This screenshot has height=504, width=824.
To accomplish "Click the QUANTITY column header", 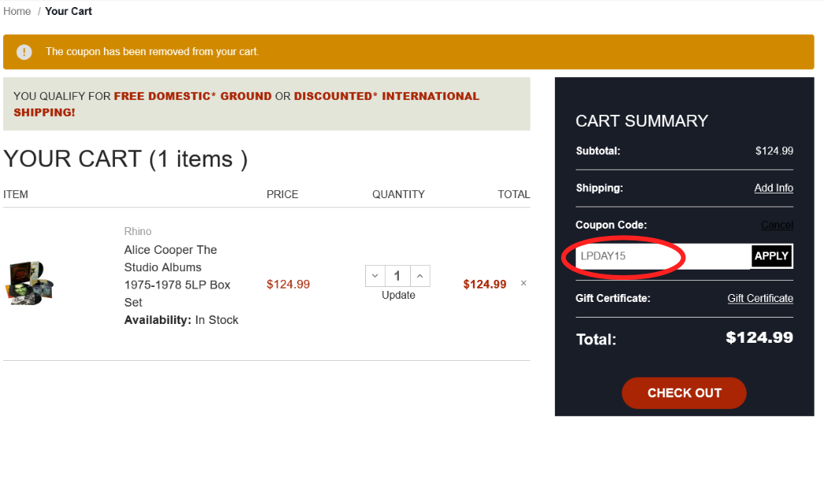I will click(398, 194).
